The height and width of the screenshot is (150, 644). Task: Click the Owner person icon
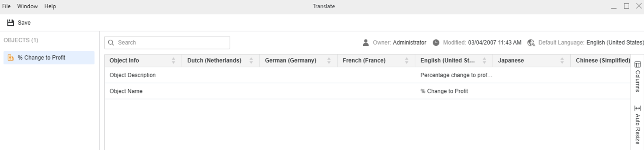[365, 42]
